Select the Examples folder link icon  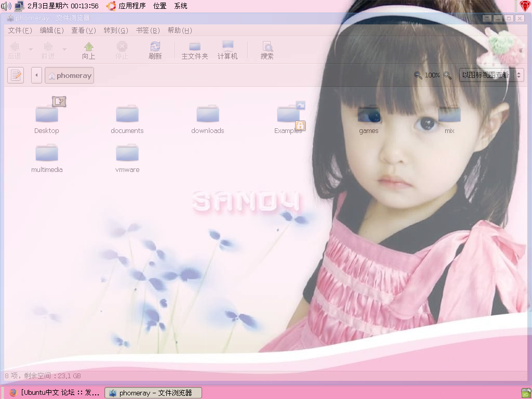[288, 113]
